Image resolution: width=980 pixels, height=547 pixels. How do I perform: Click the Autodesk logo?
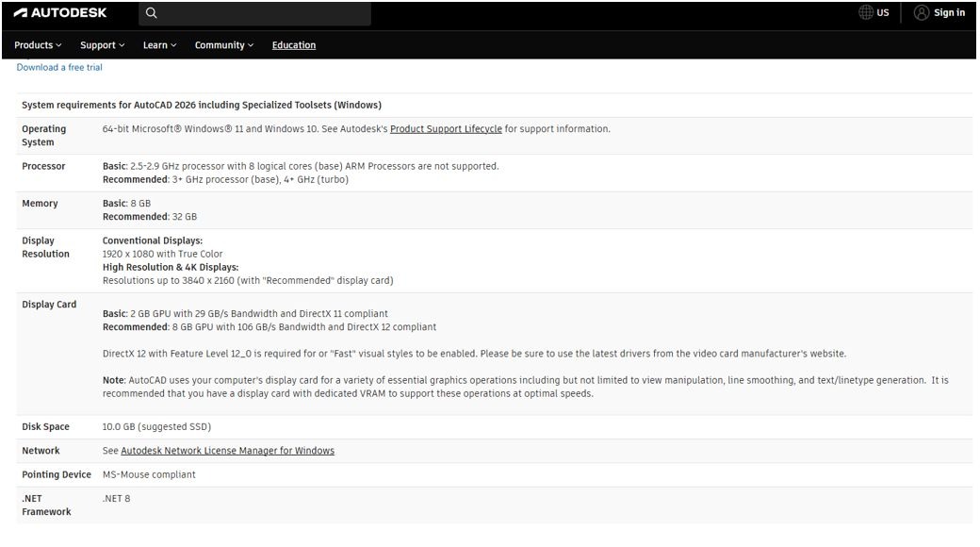(x=60, y=12)
